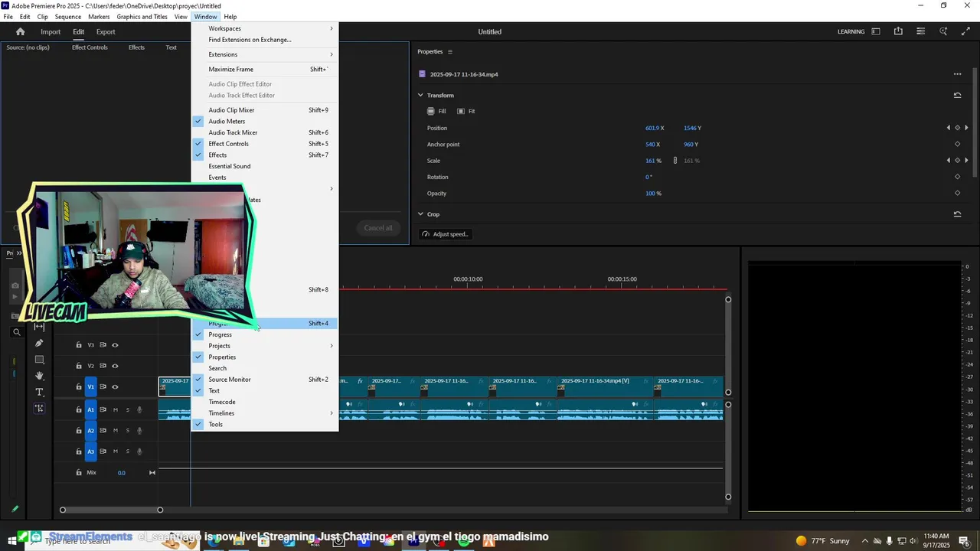
Task: Open the Markers menu
Action: (x=99, y=17)
